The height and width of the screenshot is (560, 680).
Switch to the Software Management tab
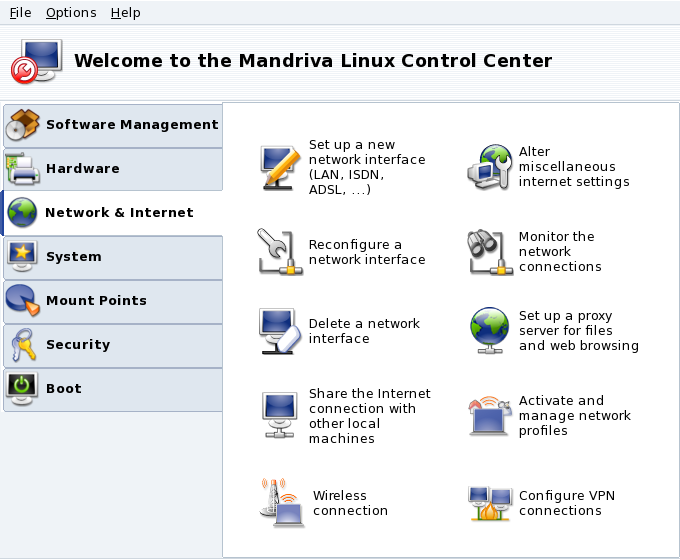click(112, 125)
